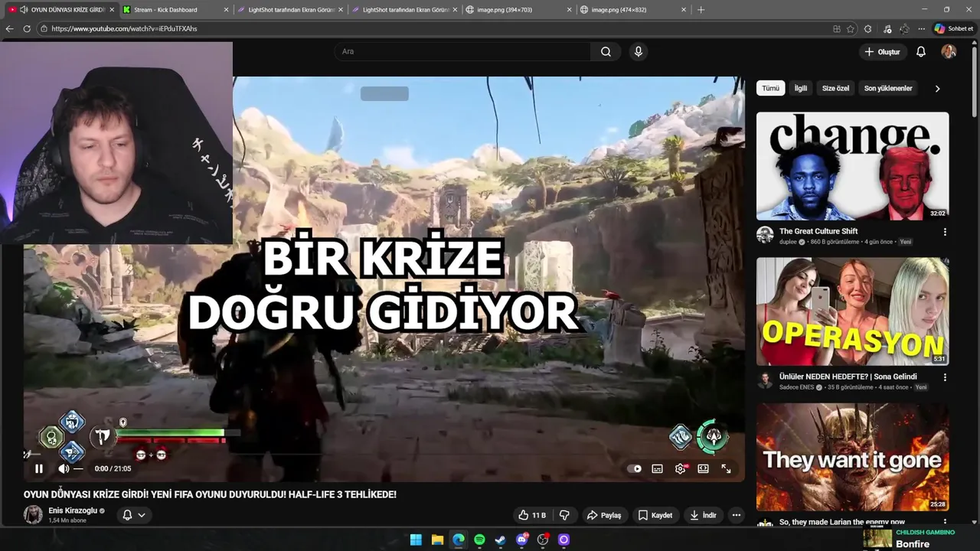Open the Enis Kirazoglu channel avatar
This screenshot has width=980, height=551.
click(33, 515)
